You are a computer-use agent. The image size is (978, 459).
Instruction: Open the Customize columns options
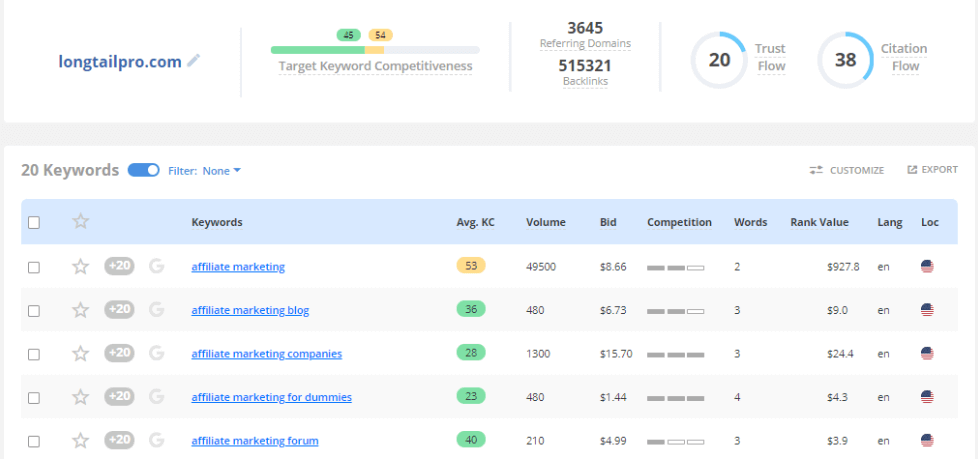847,170
